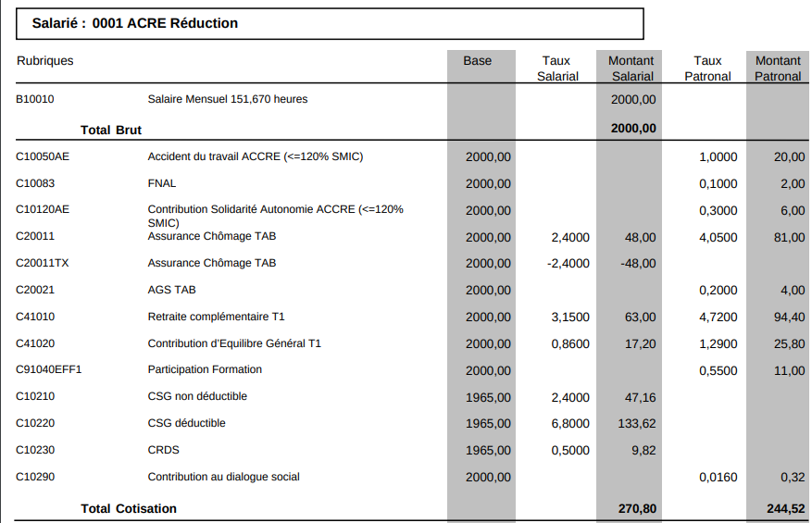Click the 0,5500 patronal rate
Viewport: 812px width, 523px height.
(x=718, y=371)
